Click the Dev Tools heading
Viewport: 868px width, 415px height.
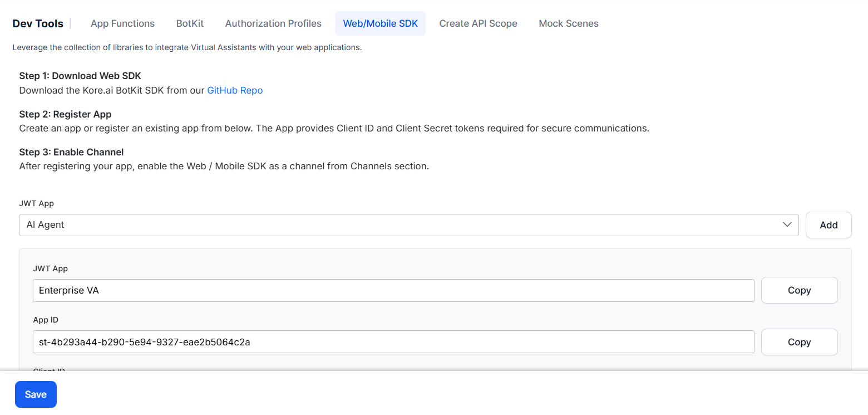[38, 23]
